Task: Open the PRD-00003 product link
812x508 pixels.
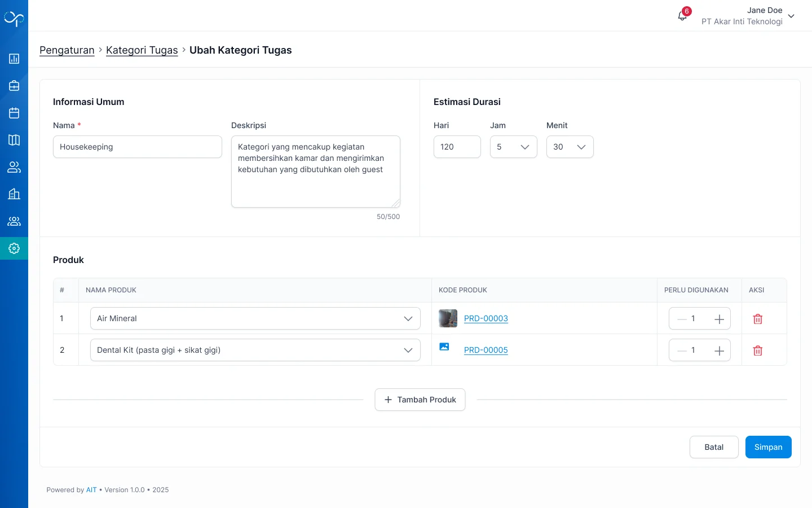Action: click(x=486, y=318)
